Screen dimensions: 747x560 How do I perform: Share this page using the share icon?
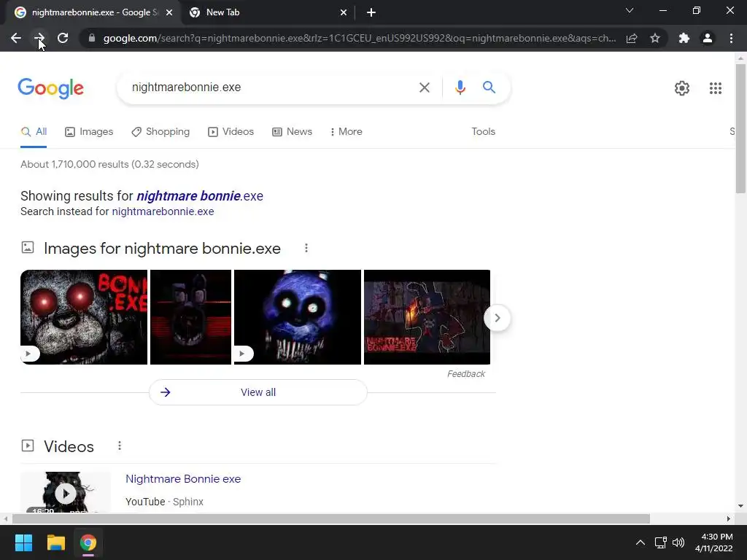tap(632, 38)
